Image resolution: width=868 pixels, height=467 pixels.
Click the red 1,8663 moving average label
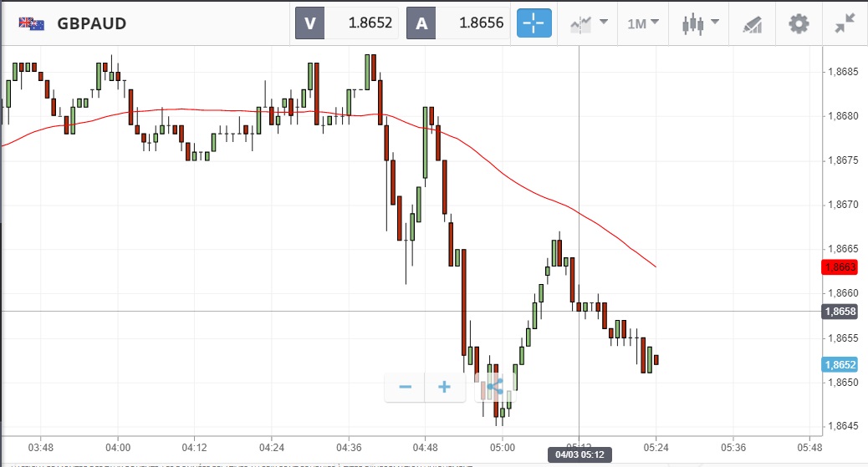pyautogui.click(x=840, y=267)
